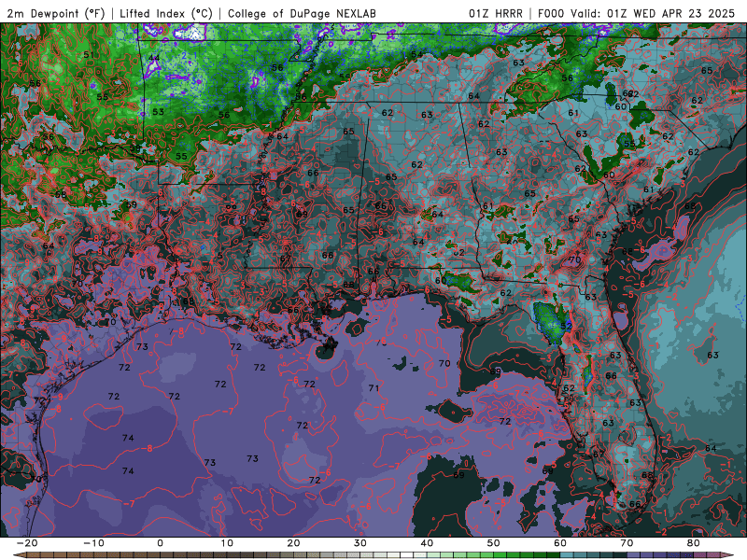The width and height of the screenshot is (747, 560).
Task: Click the 'College of DuPage NEXLAB' label
Action: 302,13
